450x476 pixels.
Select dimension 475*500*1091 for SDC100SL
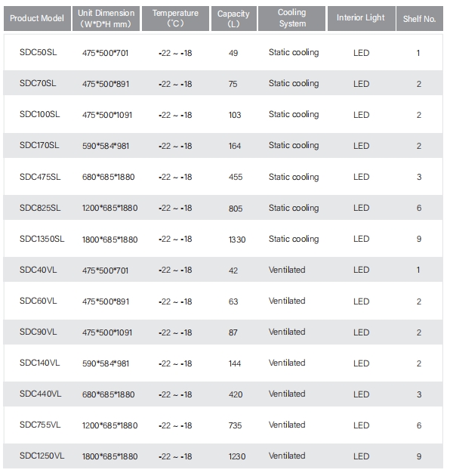107,115
